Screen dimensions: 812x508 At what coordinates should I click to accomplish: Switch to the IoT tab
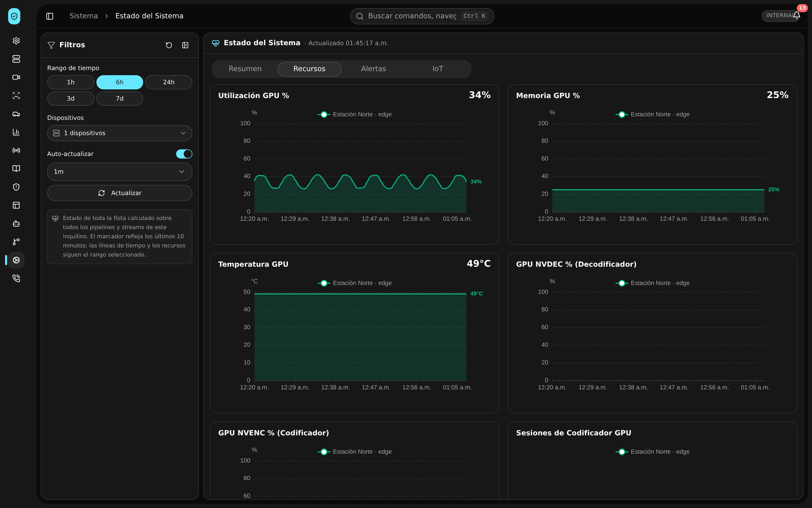[x=438, y=69]
